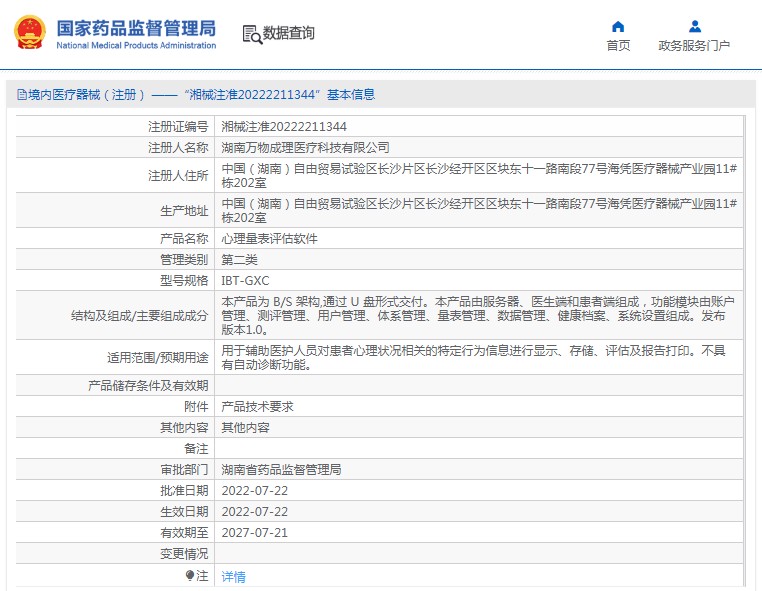Click the document icon before 境内医疗器械
The width and height of the screenshot is (762, 591).
(x=21, y=95)
